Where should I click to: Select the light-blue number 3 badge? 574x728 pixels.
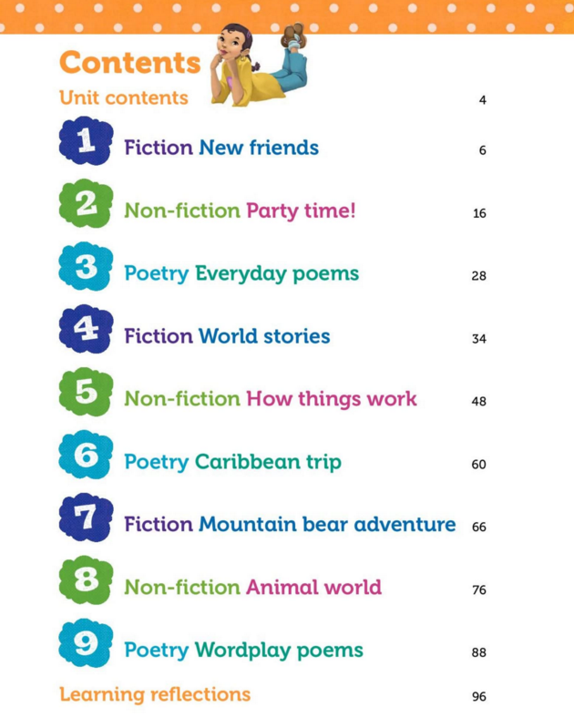87,266
